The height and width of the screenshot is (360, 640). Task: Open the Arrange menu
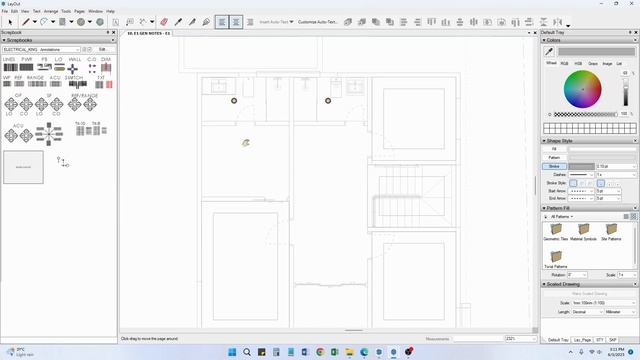pos(51,11)
